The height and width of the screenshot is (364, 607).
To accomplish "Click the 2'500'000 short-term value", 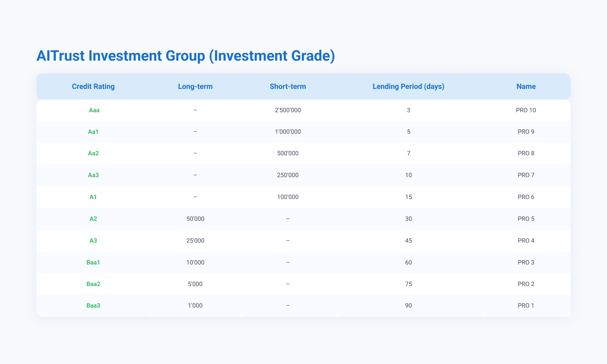I will (x=288, y=110).
